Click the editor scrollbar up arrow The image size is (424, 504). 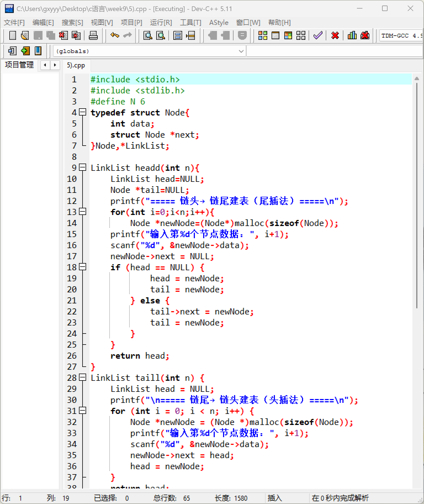click(417, 79)
